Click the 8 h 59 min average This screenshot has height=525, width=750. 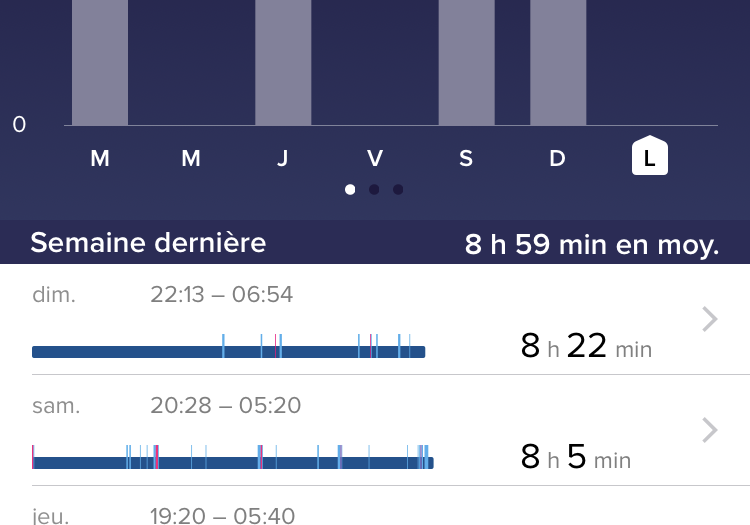pos(592,244)
